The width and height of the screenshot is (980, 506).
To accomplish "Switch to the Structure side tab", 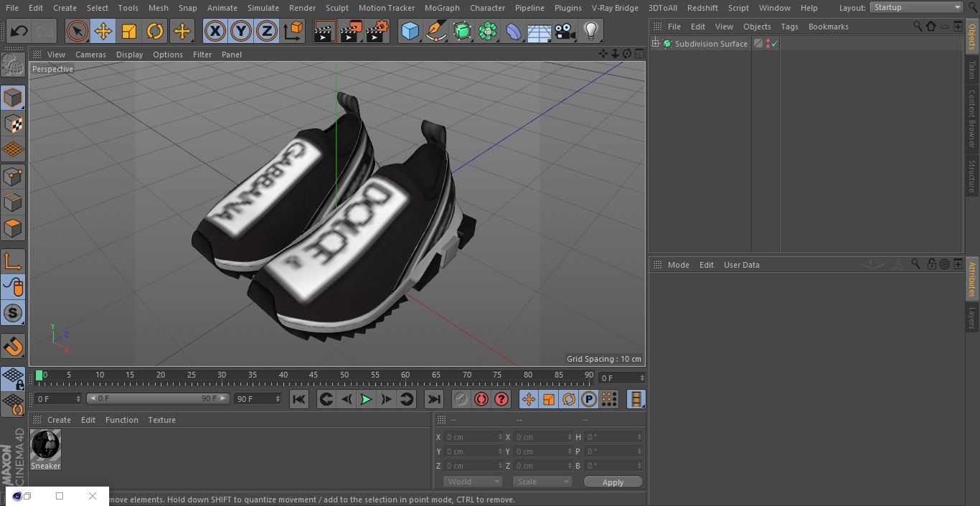I will 972,177.
